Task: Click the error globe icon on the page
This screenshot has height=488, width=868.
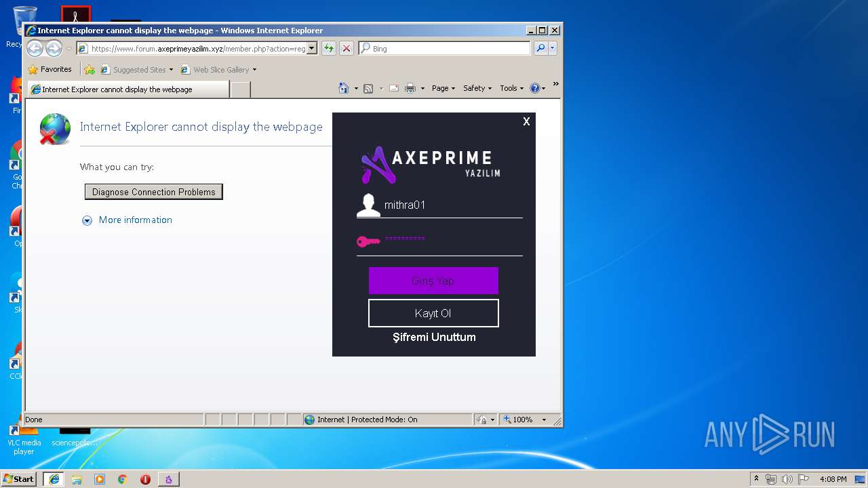Action: (55, 129)
